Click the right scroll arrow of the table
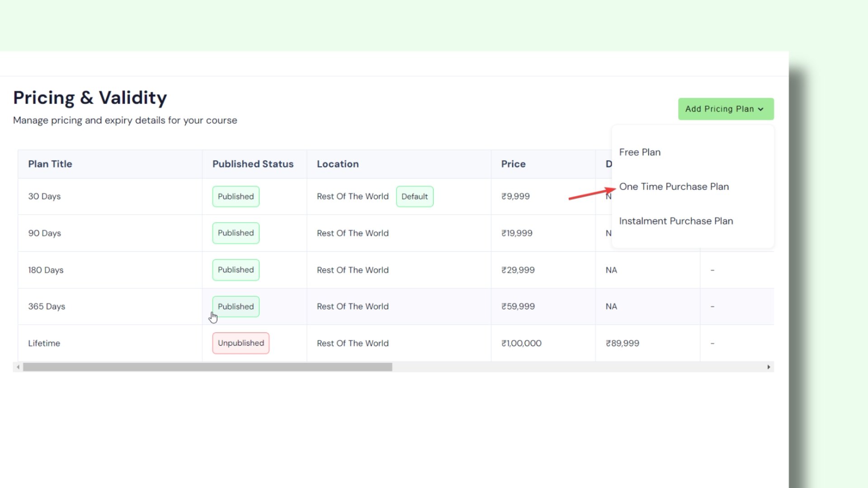Viewport: 868px width, 488px height. (x=769, y=367)
